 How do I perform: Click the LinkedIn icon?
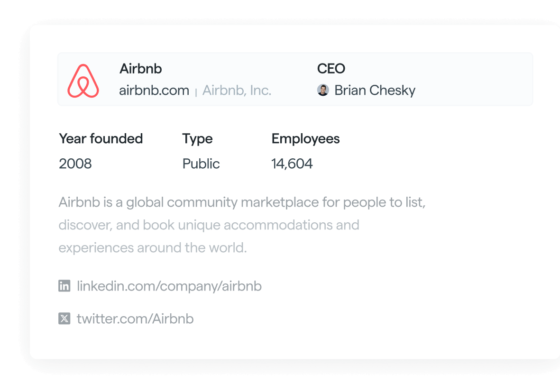(64, 286)
